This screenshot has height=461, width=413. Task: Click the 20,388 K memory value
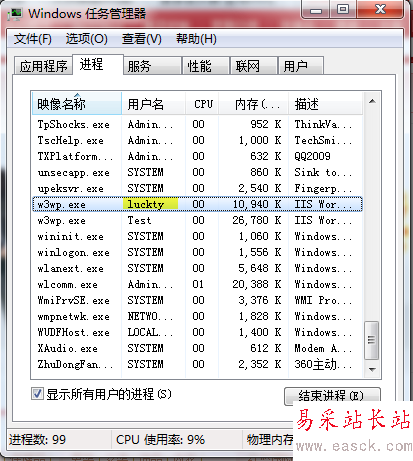(257, 284)
